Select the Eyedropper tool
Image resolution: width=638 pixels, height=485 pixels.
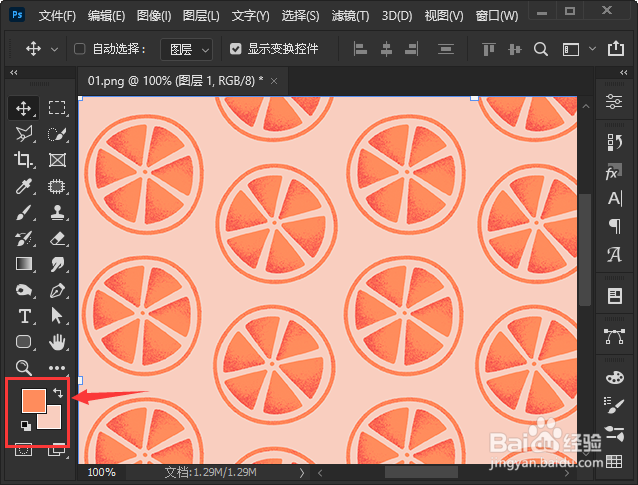pos(23,186)
